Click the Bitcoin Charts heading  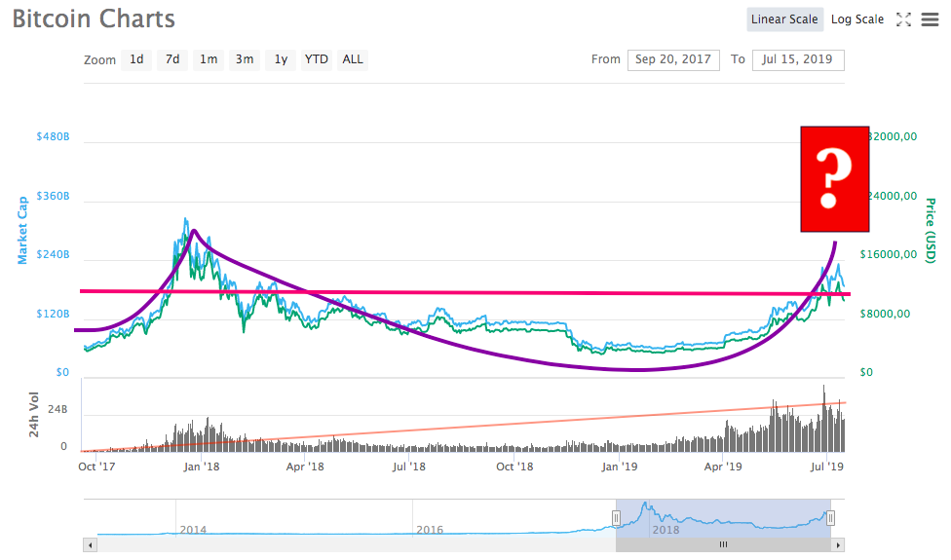(94, 19)
